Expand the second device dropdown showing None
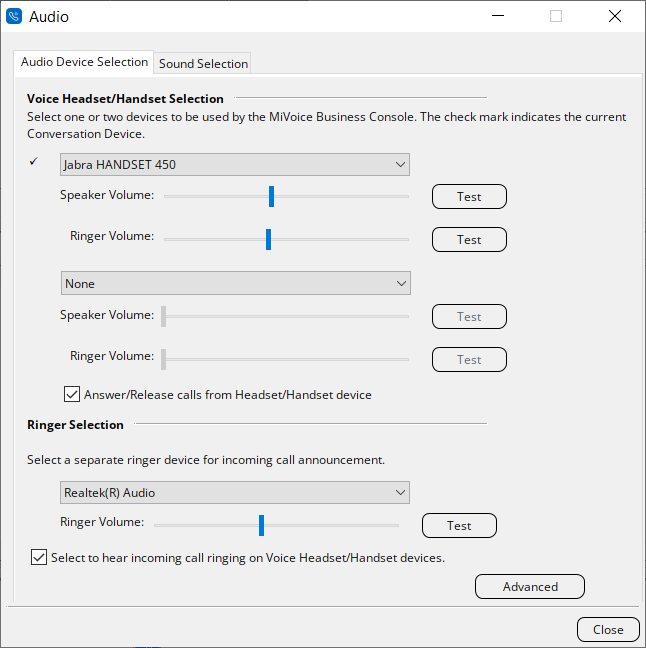 [235, 284]
